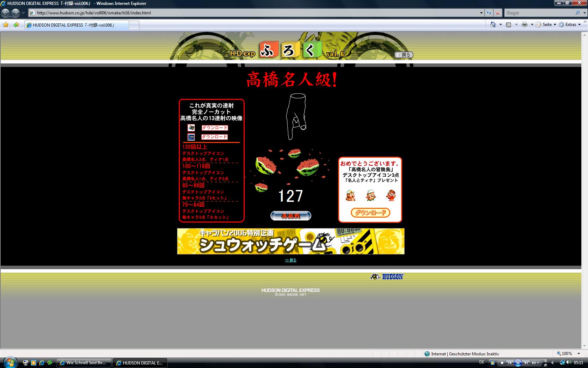Screen dimensions: 588x368
Task: Click the Add to Favorites icon
Action: click(x=16, y=25)
